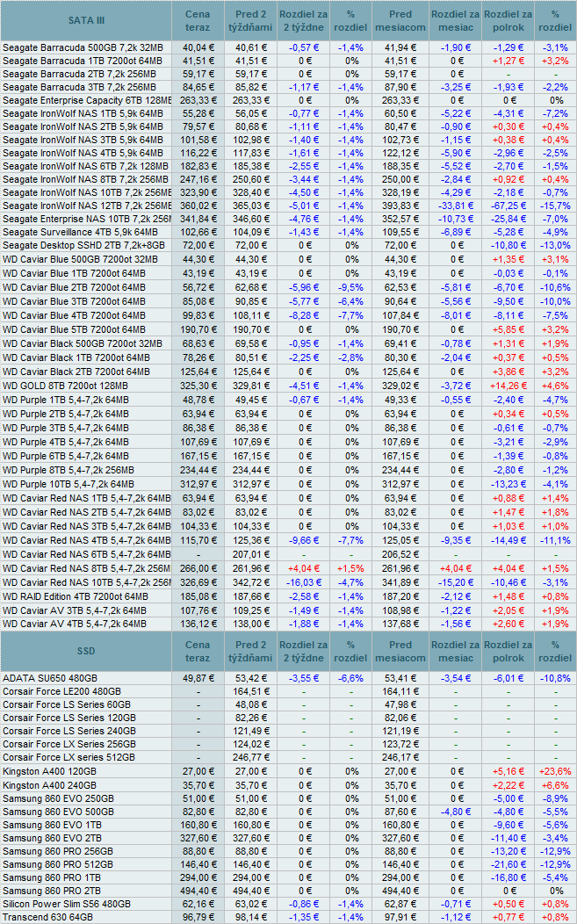The height and width of the screenshot is (924, 577).
Task: Click Samsung 860 PRO 512GB half-year difference -21,60 €
Action: (x=508, y=865)
